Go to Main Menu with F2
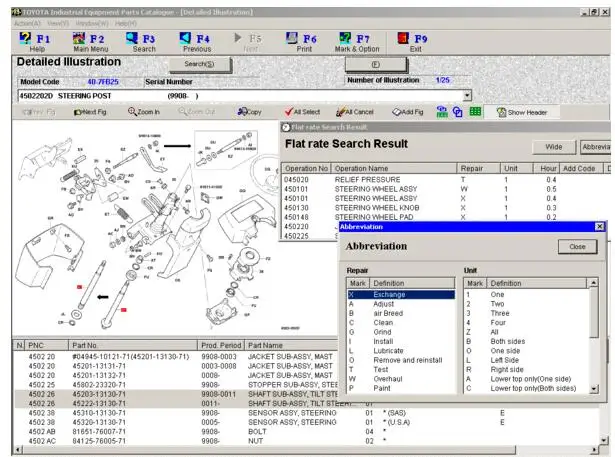 91,41
